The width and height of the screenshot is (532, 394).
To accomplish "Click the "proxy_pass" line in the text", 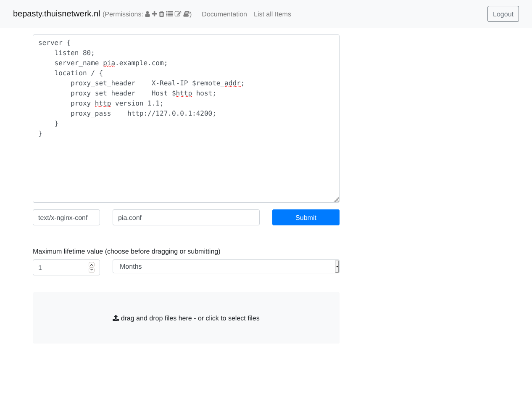I will [x=143, y=114].
